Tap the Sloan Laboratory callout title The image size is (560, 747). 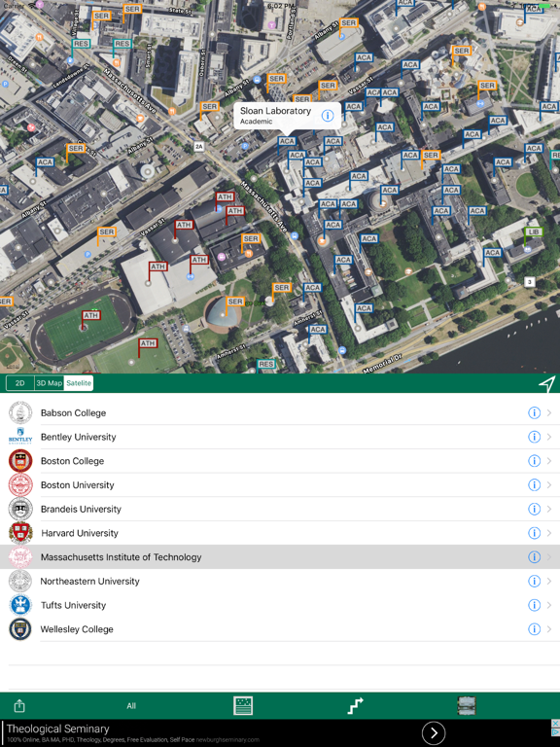coord(275,111)
